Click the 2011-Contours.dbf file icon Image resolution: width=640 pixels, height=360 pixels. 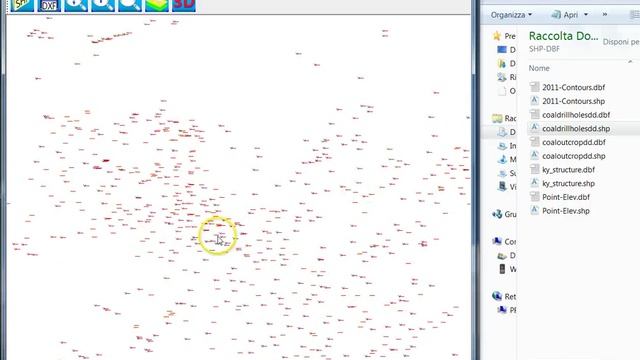coord(534,87)
